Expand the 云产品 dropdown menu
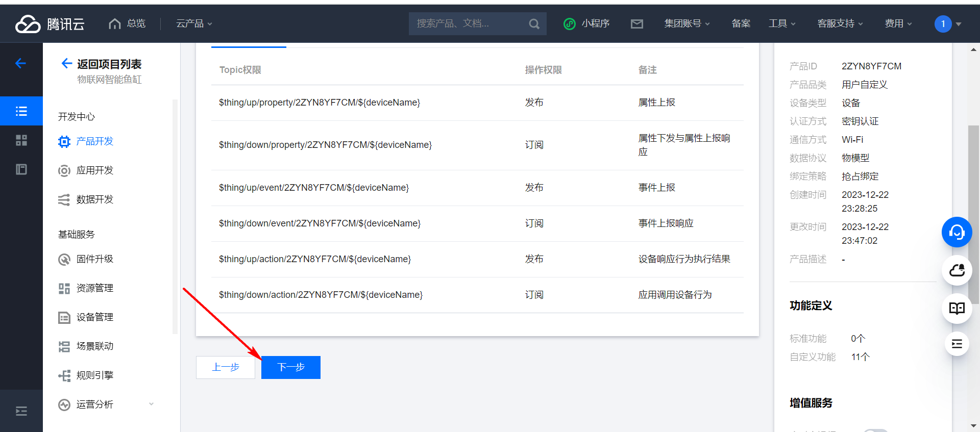The height and width of the screenshot is (432, 980). point(194,23)
